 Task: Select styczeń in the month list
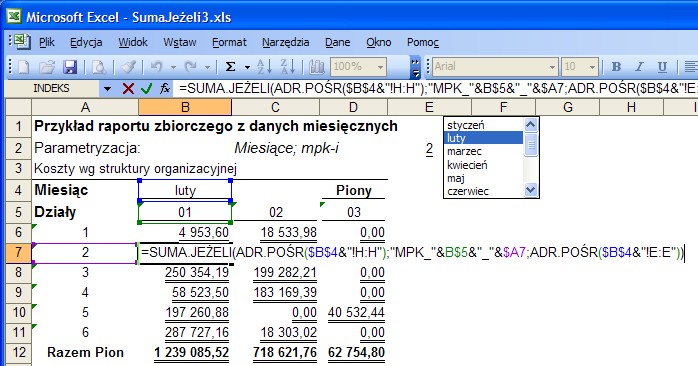coord(484,125)
